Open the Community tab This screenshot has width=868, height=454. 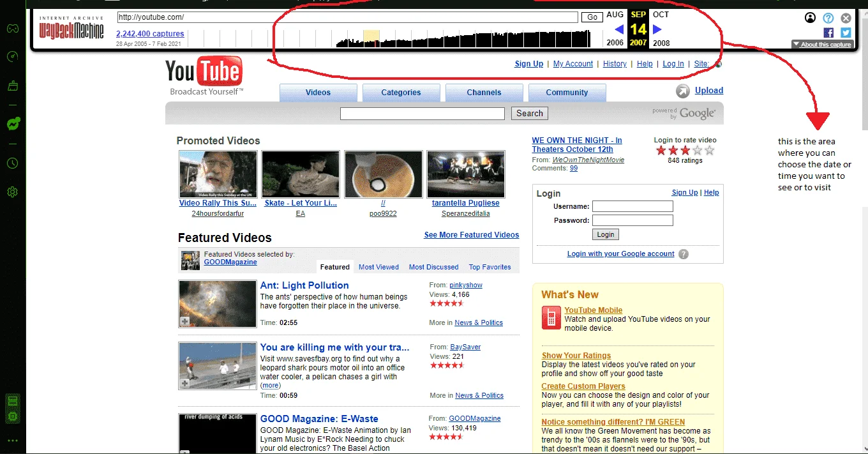click(x=567, y=93)
